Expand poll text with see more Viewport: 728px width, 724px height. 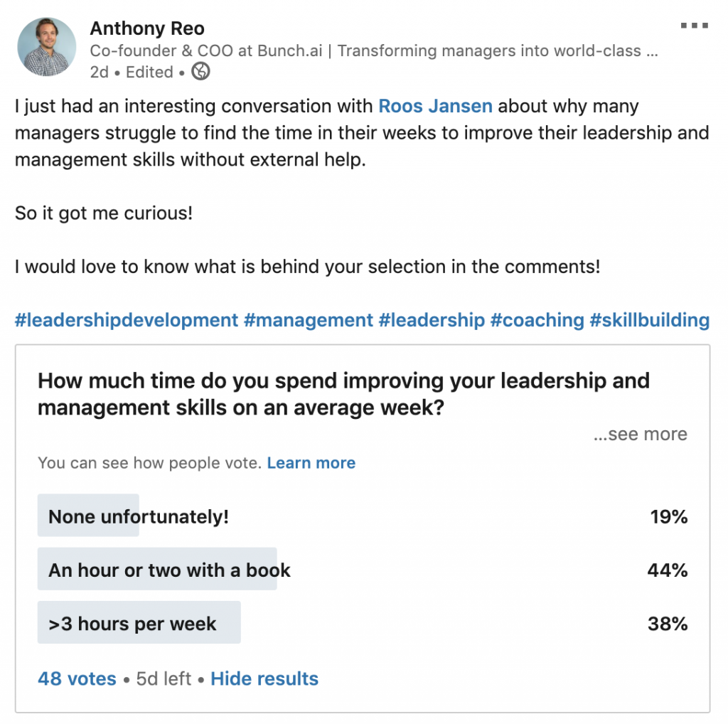point(641,434)
